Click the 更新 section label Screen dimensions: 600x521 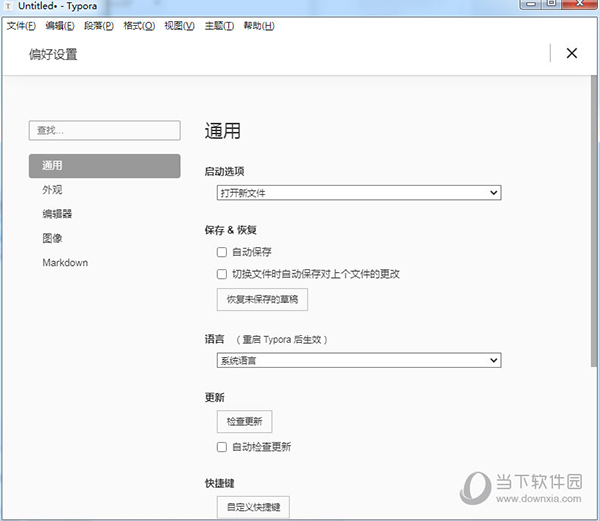click(x=215, y=397)
